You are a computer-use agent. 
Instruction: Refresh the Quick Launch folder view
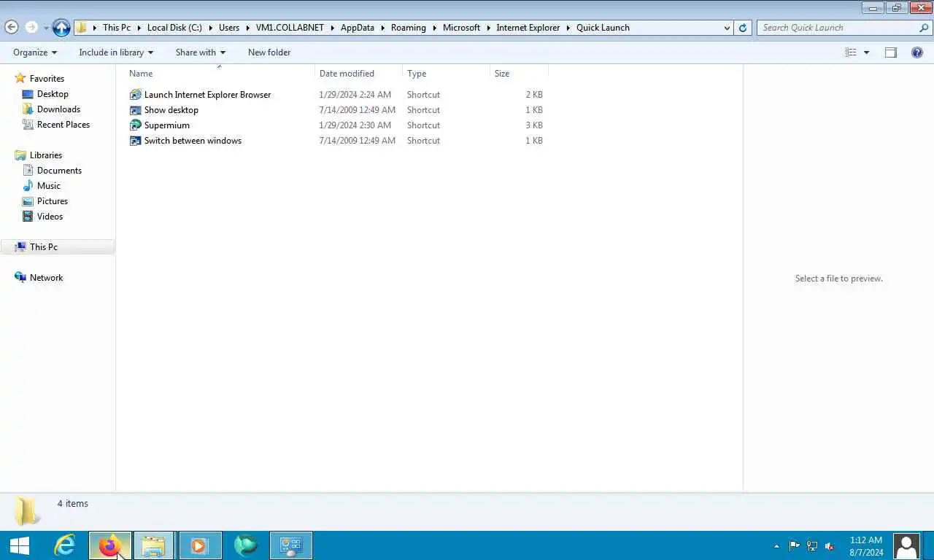pyautogui.click(x=743, y=28)
